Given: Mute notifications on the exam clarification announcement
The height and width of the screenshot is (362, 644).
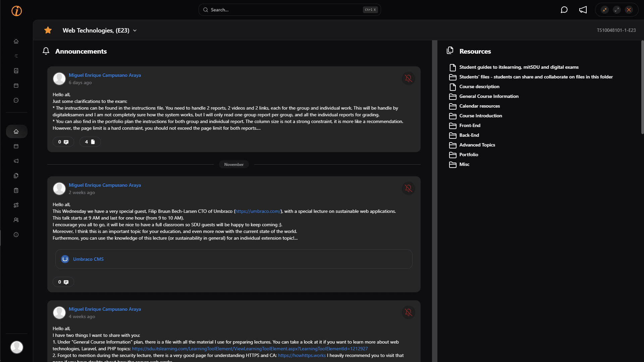Looking at the screenshot, I should [x=409, y=78].
